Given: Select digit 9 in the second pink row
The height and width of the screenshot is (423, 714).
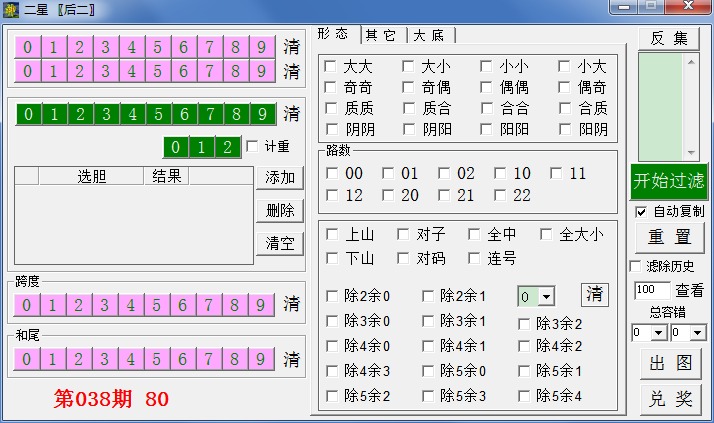Looking at the screenshot, I should [261, 71].
